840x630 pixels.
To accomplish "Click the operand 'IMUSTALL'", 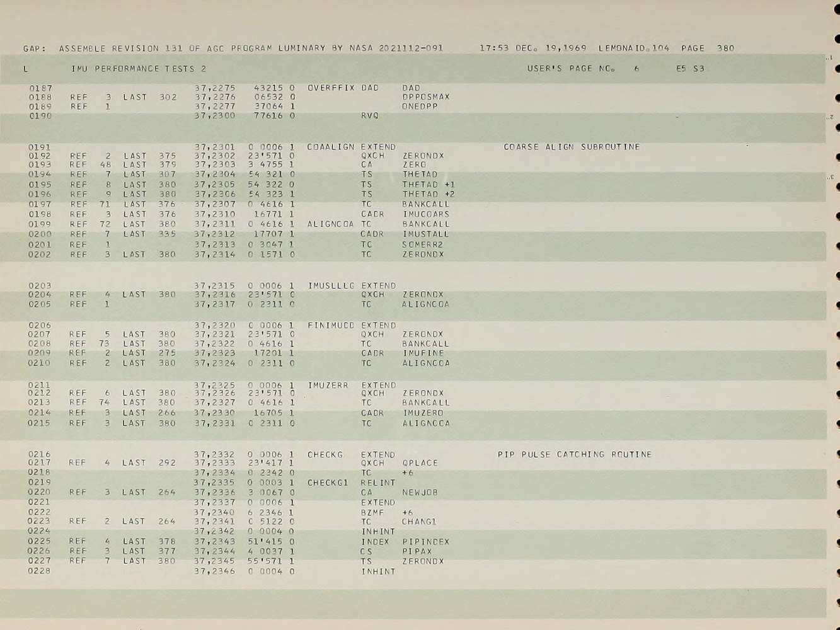I will coord(426,234).
